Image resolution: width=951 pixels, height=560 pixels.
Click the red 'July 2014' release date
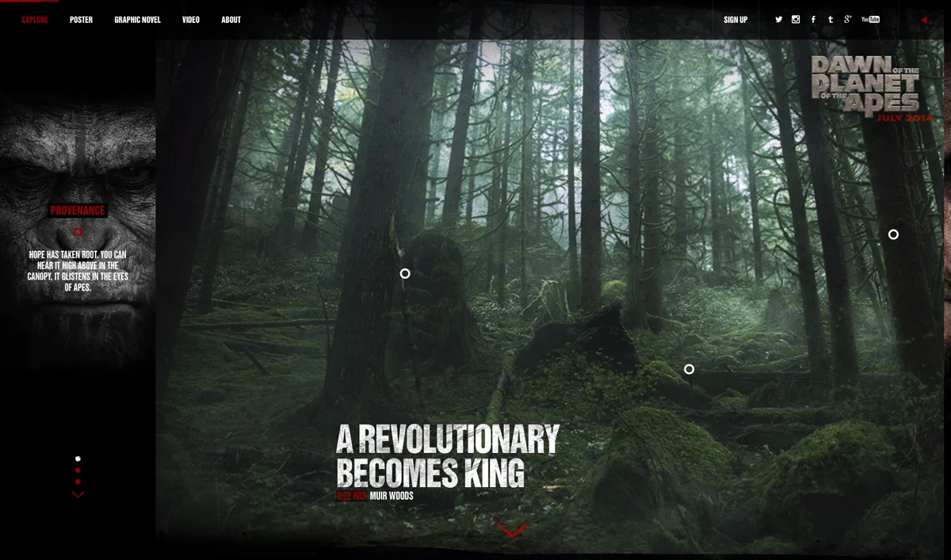[x=905, y=119]
